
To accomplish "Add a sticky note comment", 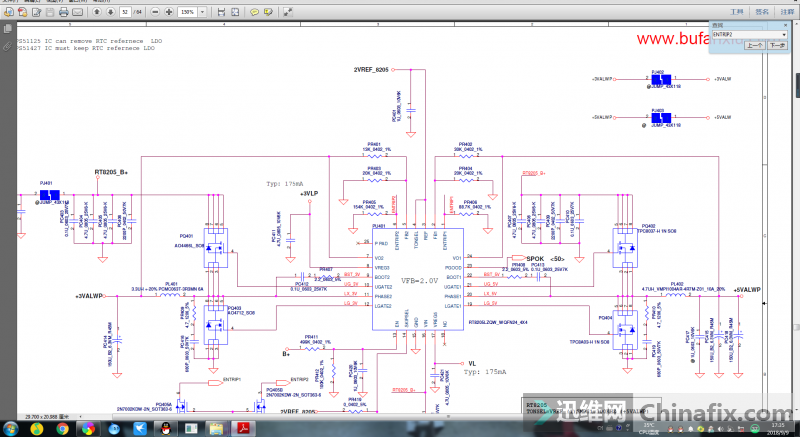I will [x=255, y=12].
